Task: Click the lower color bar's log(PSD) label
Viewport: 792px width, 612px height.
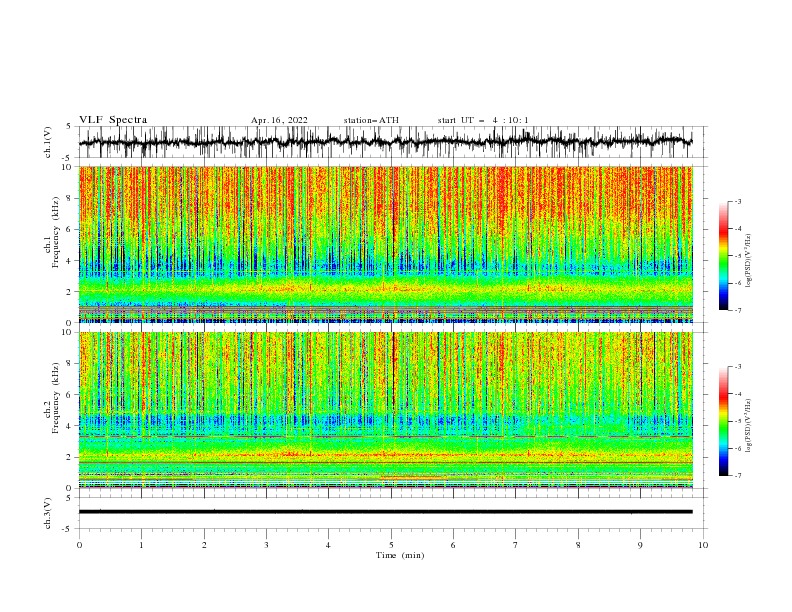Action: (x=748, y=426)
